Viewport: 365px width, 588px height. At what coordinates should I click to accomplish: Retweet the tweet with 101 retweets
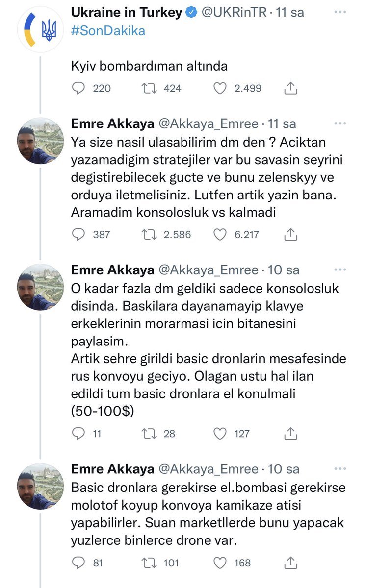coord(148,563)
